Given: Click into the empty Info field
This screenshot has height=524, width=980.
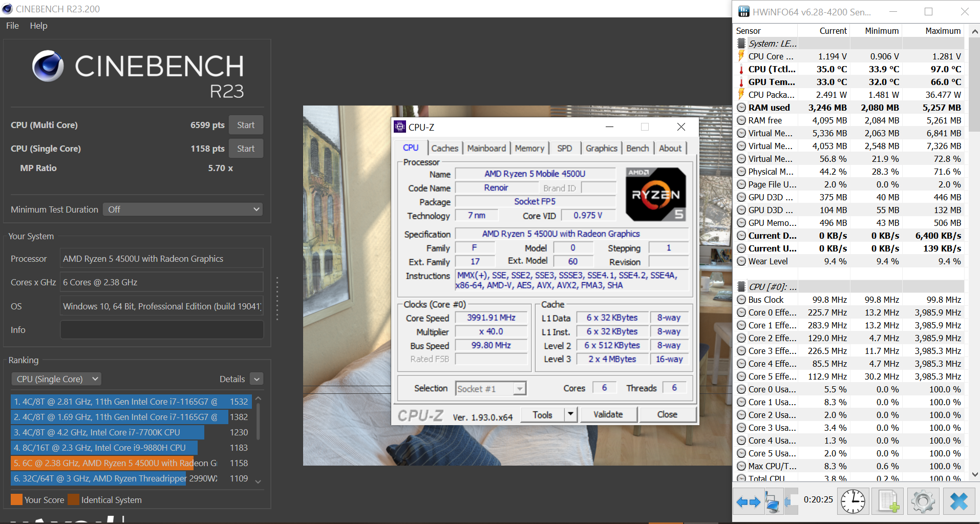Looking at the screenshot, I should pyautogui.click(x=162, y=330).
